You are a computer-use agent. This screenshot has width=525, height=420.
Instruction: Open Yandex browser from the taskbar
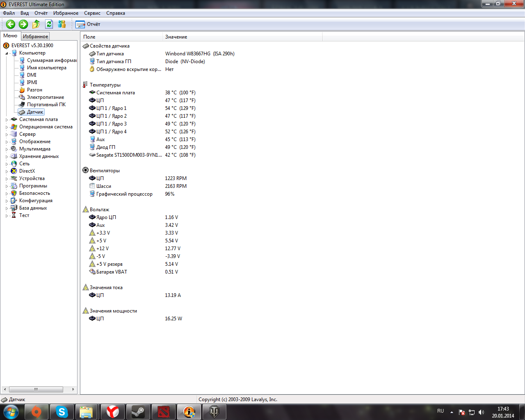pyautogui.click(x=113, y=412)
